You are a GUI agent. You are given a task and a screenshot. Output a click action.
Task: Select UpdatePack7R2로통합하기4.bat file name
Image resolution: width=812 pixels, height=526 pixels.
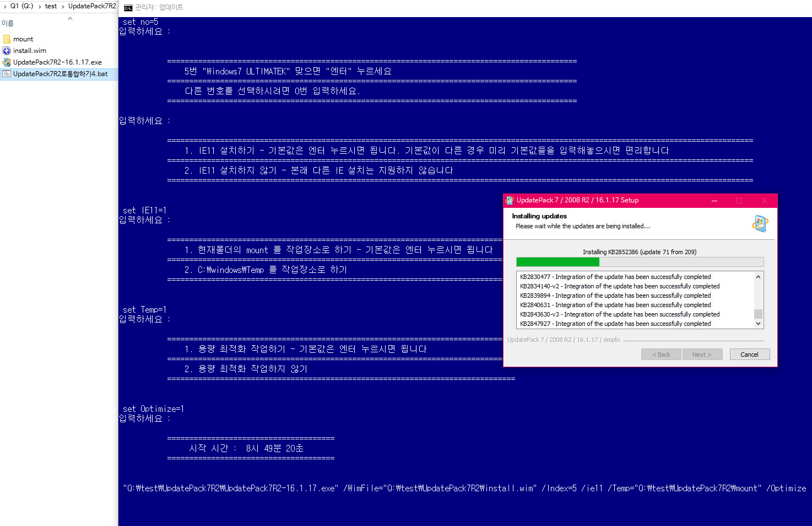pyautogui.click(x=61, y=74)
